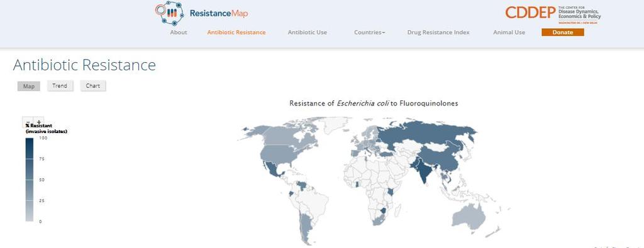Viewport: 644px width, 248px height.
Task: Select Antibiotic Resistance nav item
Action: [x=236, y=33]
